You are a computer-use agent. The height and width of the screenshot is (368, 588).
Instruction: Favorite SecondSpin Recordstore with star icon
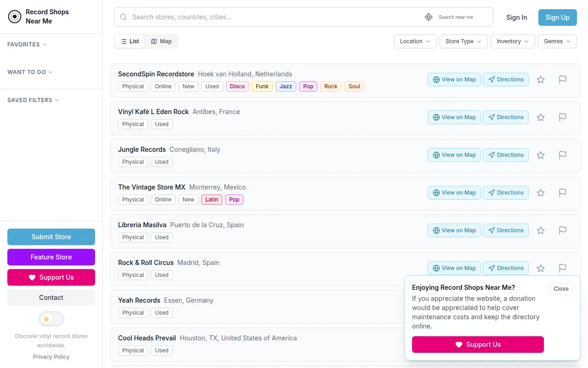point(541,80)
